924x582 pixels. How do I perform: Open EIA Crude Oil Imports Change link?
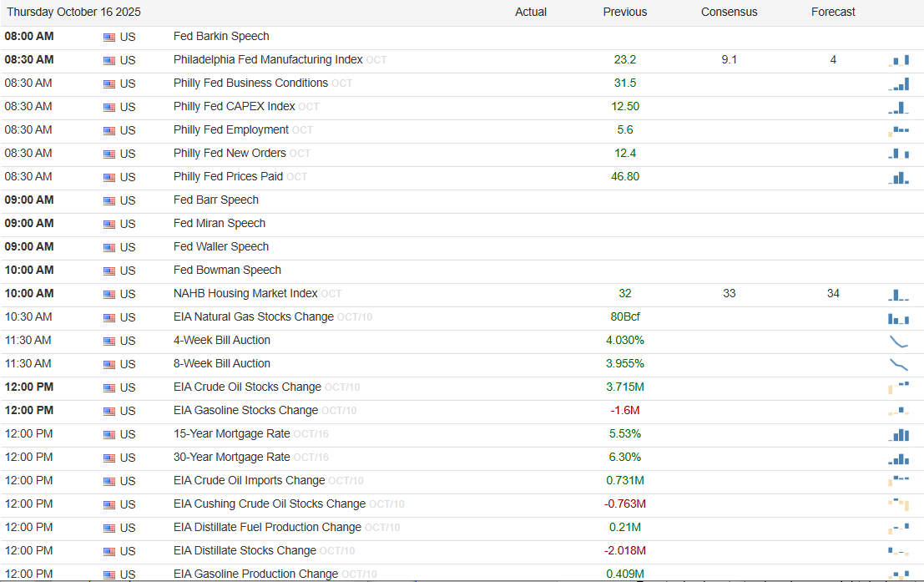click(249, 481)
